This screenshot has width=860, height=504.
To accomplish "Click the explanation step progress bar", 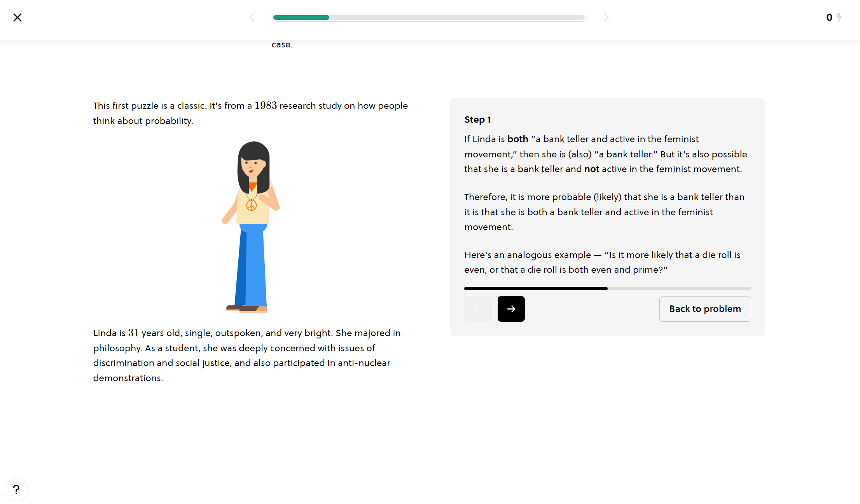I will (607, 289).
